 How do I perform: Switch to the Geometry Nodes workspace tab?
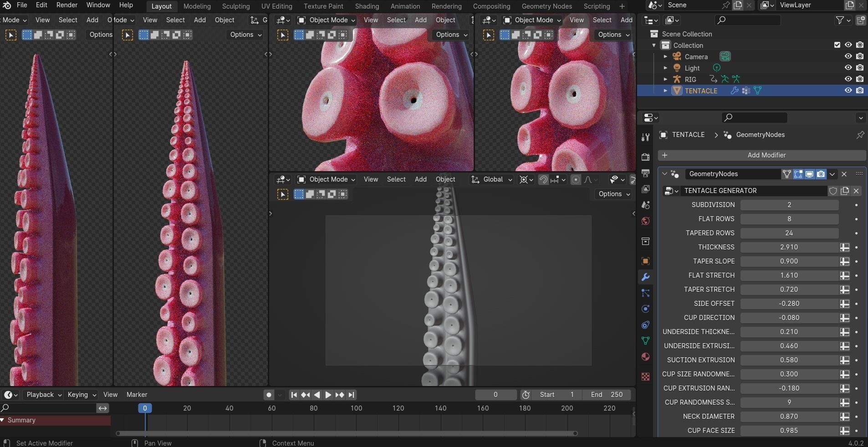point(546,6)
